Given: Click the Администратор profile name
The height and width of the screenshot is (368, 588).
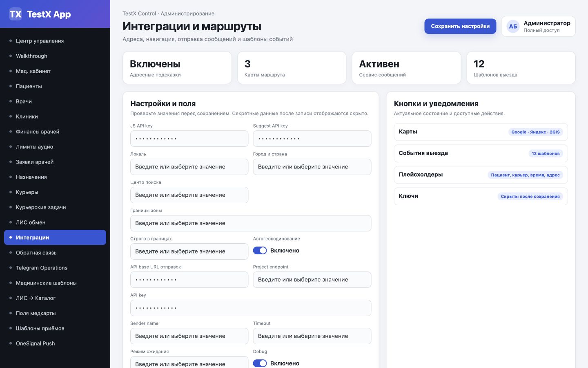Looking at the screenshot, I should (x=547, y=23).
